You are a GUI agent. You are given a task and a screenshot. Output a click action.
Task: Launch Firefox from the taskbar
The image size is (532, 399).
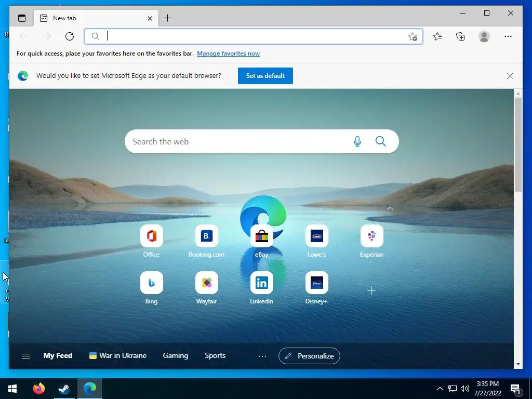tap(38, 389)
